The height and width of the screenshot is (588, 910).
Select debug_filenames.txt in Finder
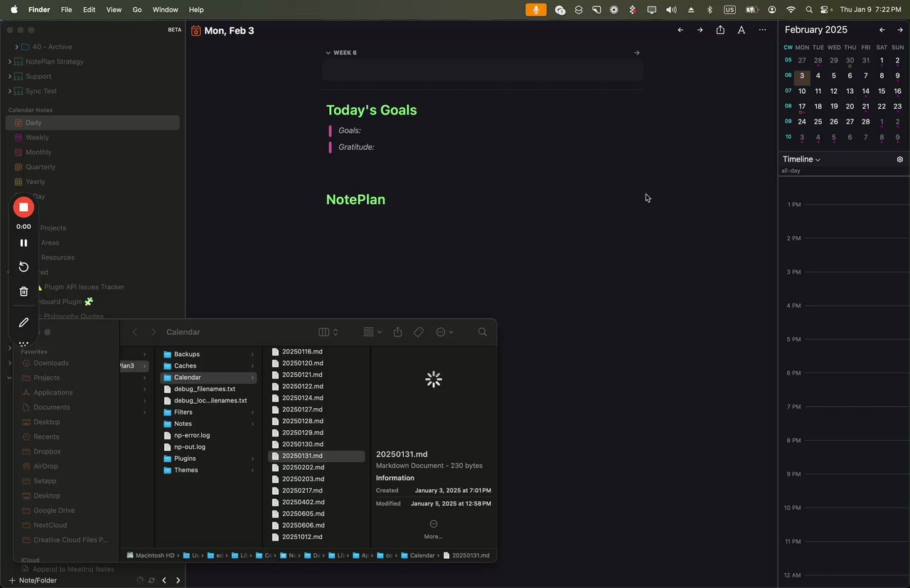coord(208,389)
